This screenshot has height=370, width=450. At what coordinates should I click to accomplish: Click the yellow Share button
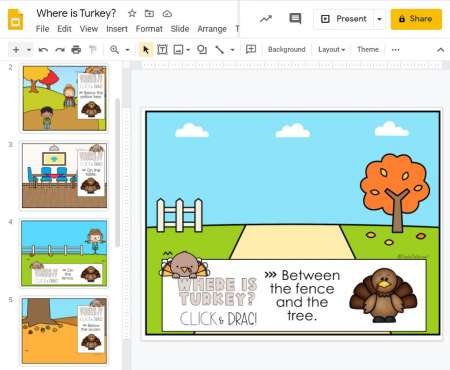click(x=416, y=19)
